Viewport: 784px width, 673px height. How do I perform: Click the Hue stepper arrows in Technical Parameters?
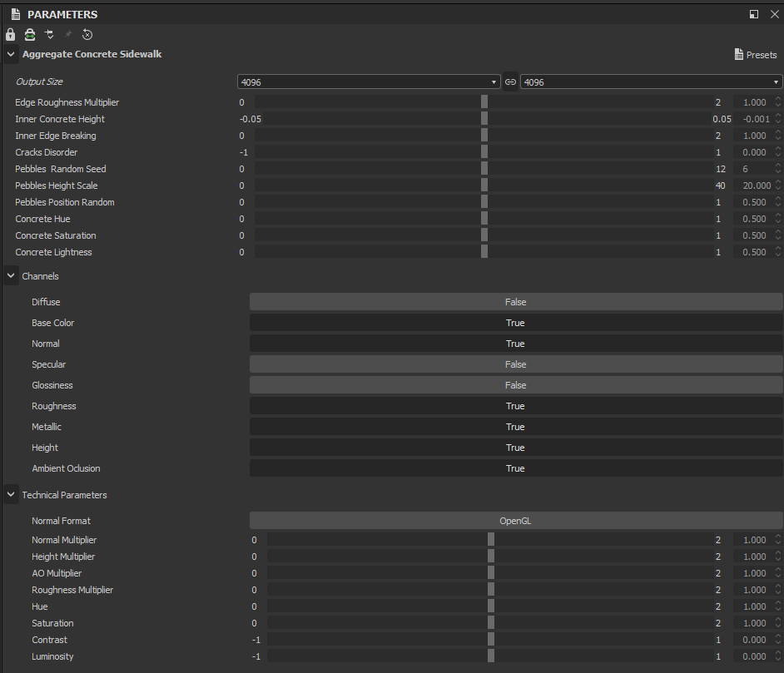pos(778,606)
